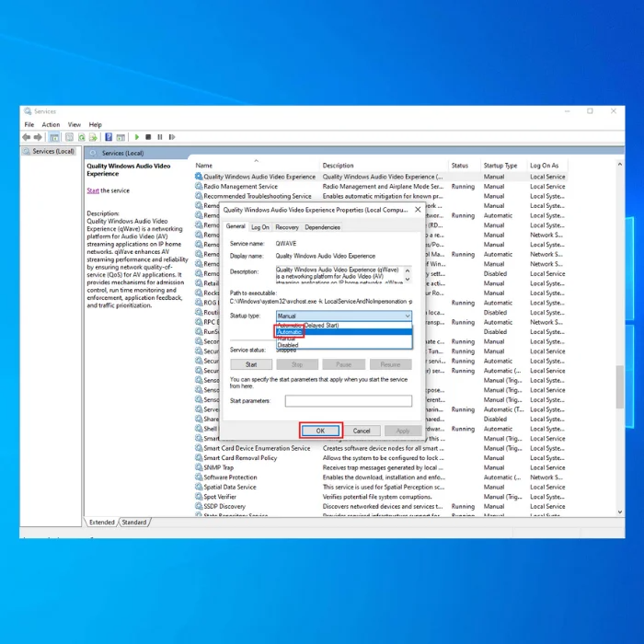Open Properties via the toolbar icon
This screenshot has height=644, width=644.
[69, 137]
